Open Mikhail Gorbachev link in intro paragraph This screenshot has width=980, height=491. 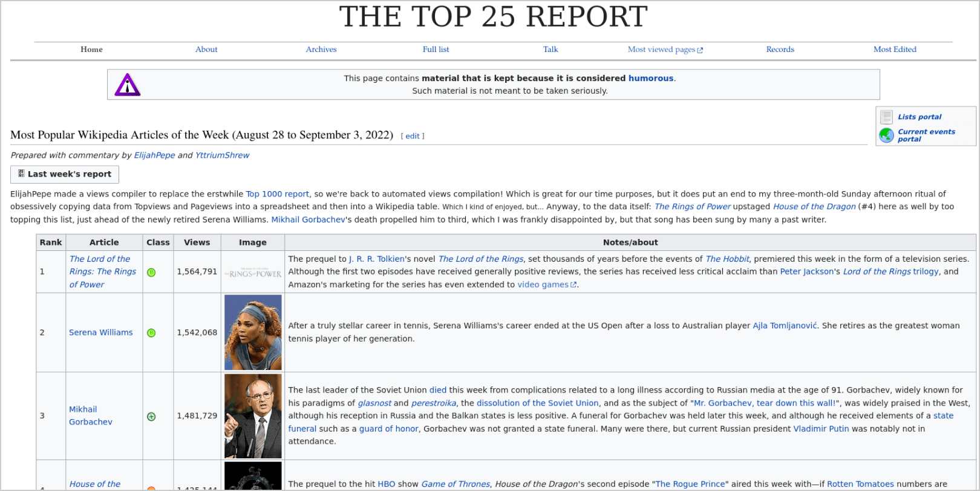point(308,219)
